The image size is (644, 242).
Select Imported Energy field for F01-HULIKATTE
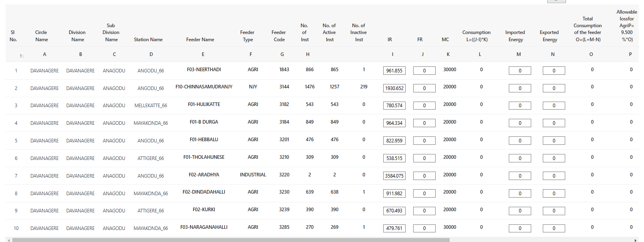[520, 106]
